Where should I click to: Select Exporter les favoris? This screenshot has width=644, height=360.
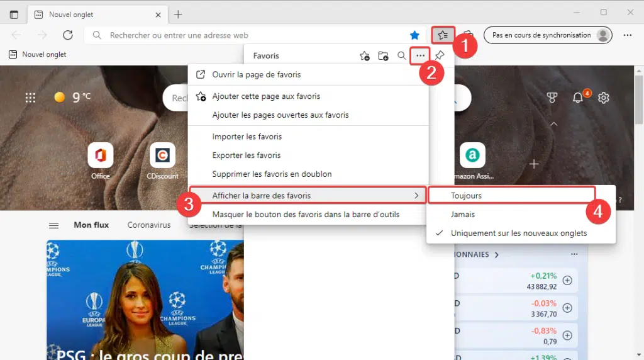[x=308, y=155]
